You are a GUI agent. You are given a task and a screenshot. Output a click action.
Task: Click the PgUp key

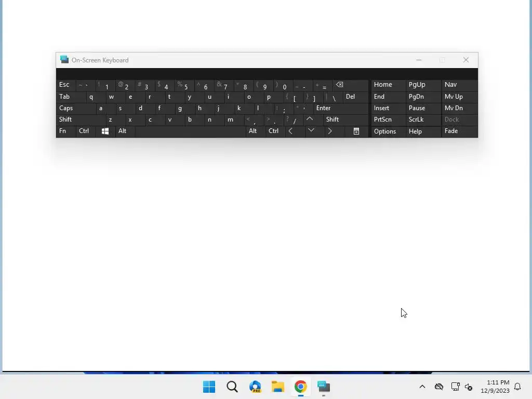(x=423, y=85)
